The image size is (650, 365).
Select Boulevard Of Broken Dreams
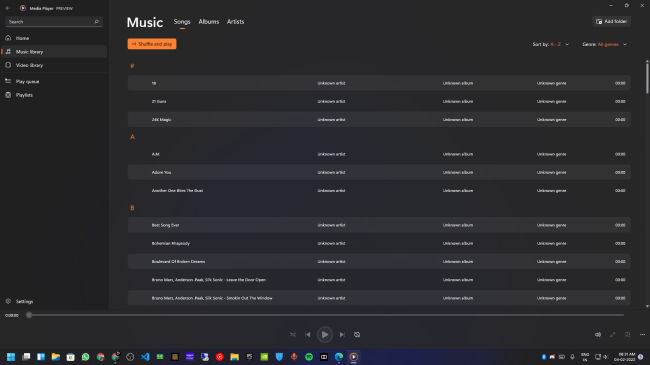[379, 262]
